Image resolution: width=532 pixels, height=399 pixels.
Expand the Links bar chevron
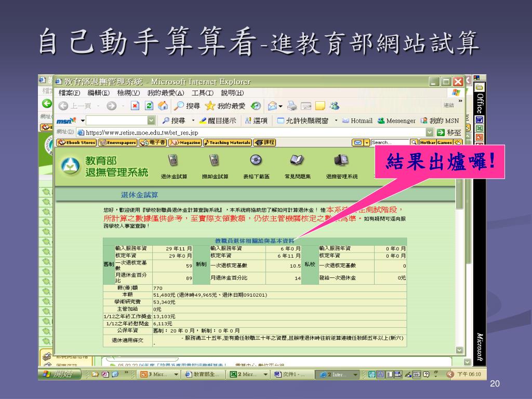tap(460, 101)
